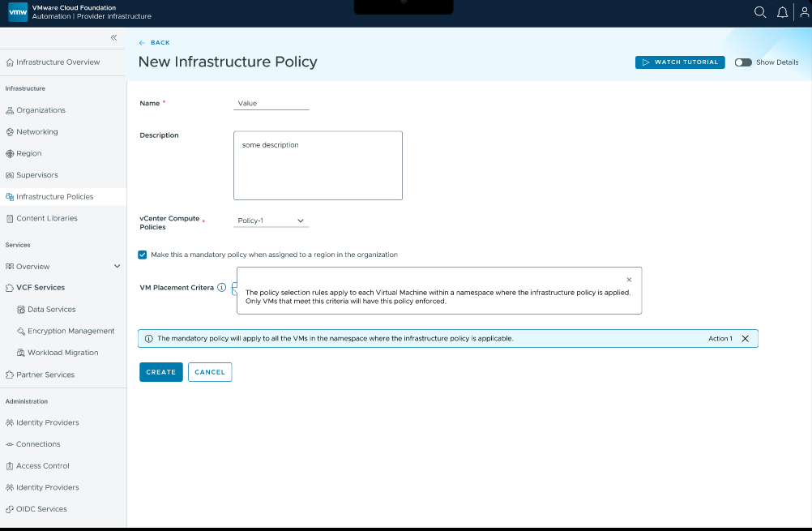Uncheck the mandatory policy checkbox

pos(143,255)
